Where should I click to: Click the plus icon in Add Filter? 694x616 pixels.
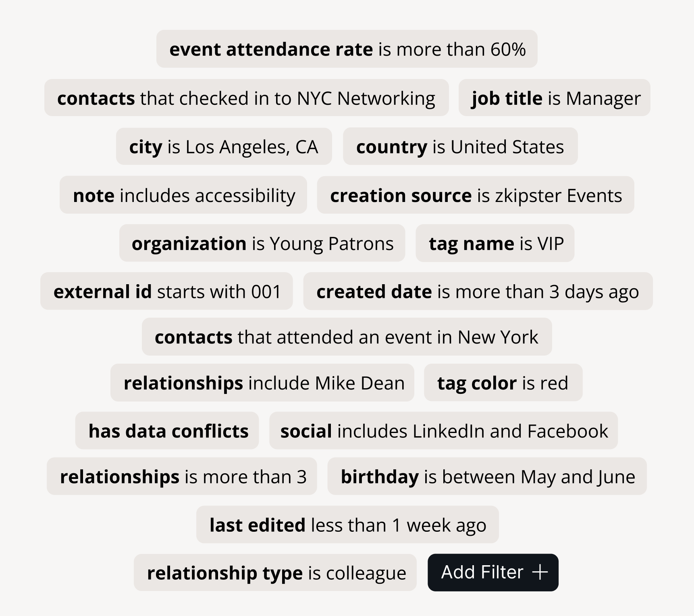coord(540,572)
